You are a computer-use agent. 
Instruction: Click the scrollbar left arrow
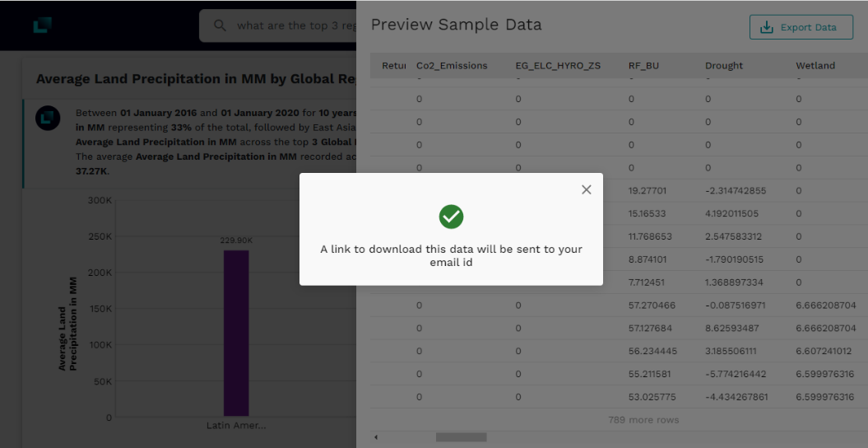(x=376, y=437)
